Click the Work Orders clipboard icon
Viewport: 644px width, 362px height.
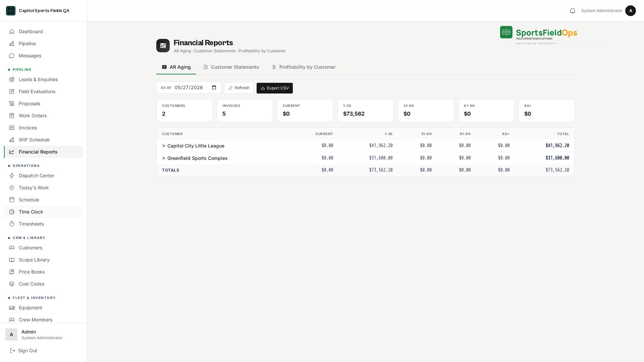point(12,116)
